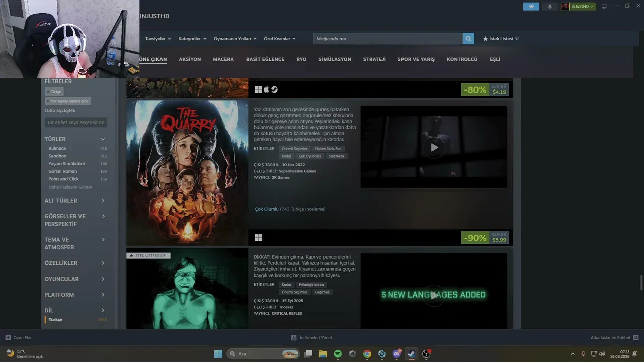Click the 'Sinematik' tag

[337, 156]
